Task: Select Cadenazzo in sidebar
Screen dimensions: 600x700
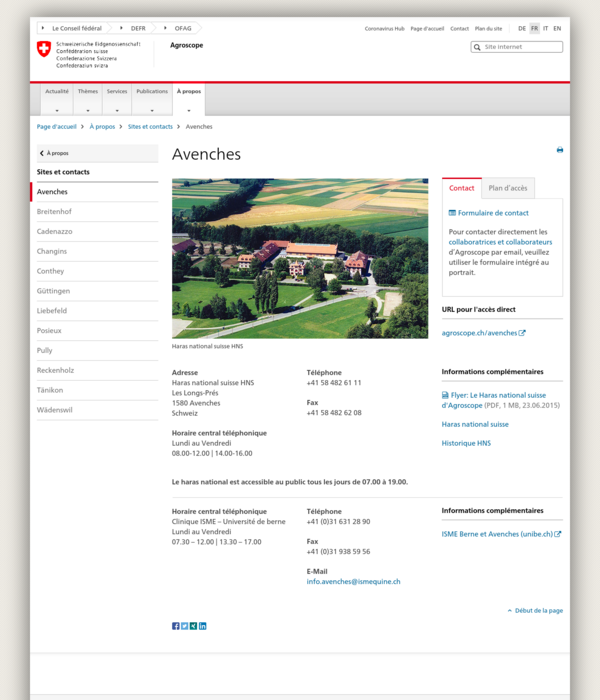Action: coord(97,231)
